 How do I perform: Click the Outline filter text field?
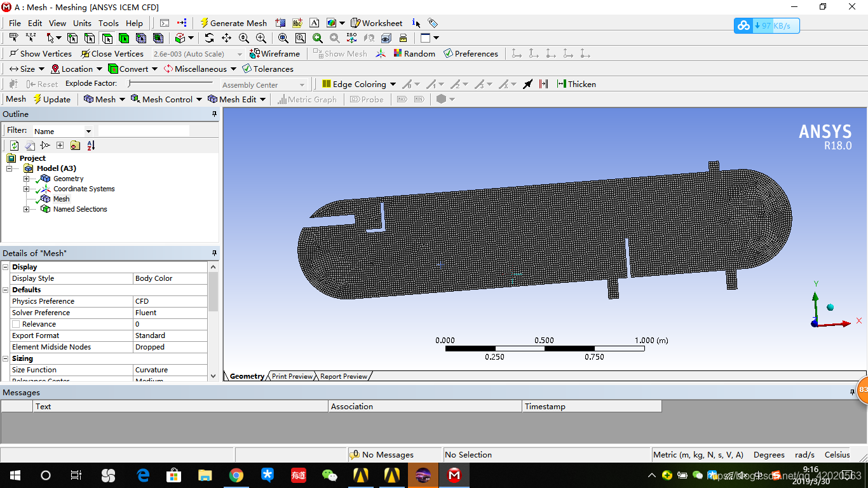(144, 130)
